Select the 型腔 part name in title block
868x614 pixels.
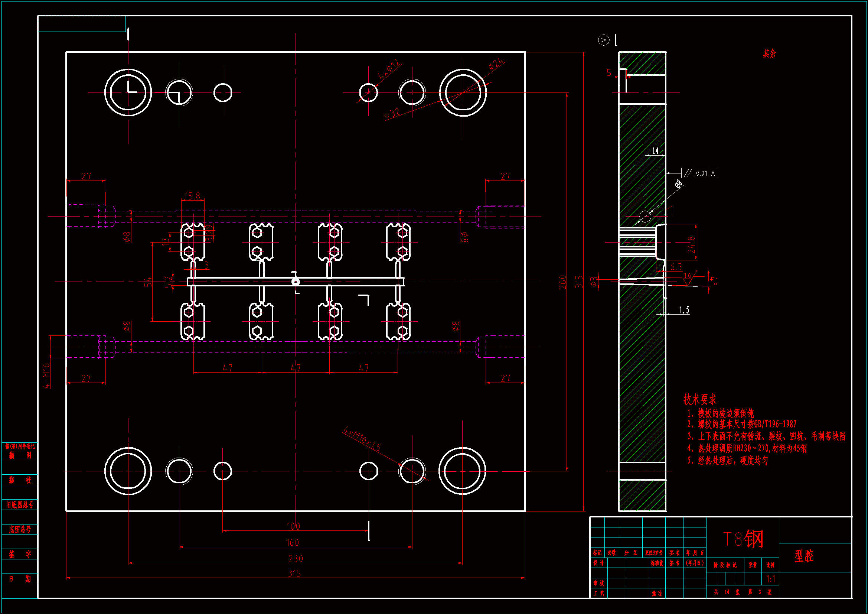point(804,556)
